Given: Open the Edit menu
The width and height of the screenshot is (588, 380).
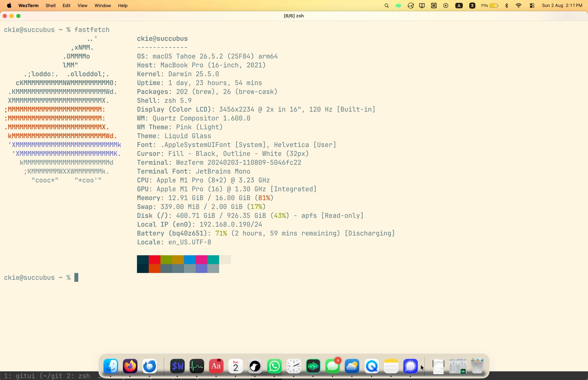Looking at the screenshot, I should [66, 5].
